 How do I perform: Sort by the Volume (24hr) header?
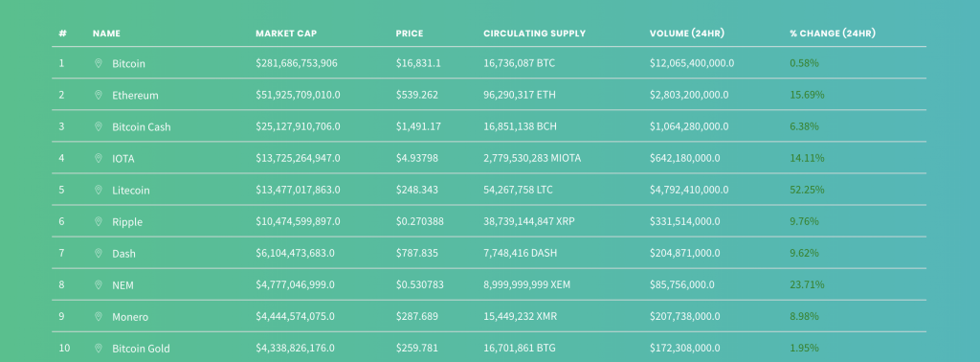coord(687,34)
